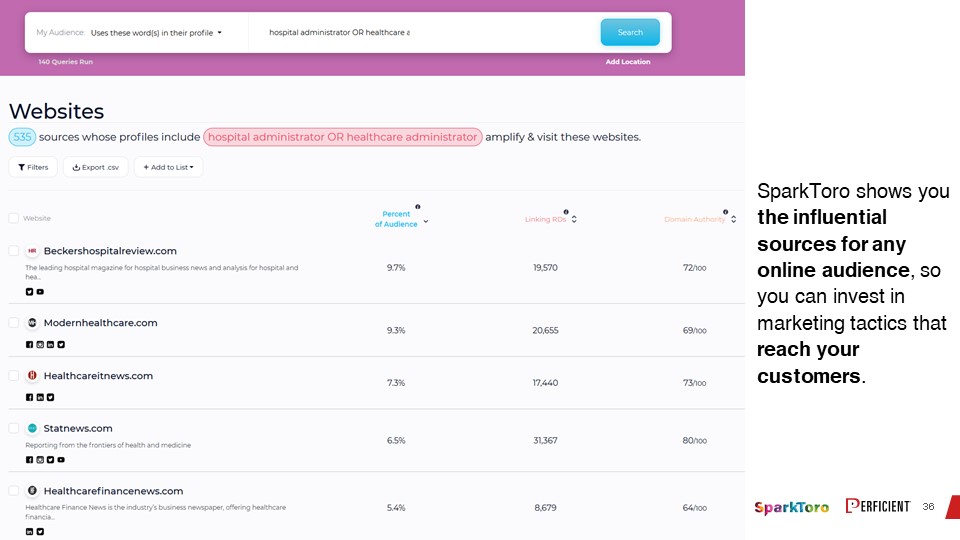Check the Healthcarefinancenews.com row checkbox

coord(13,490)
